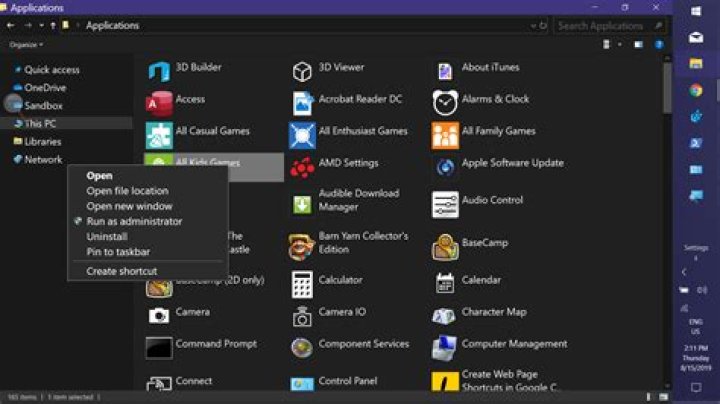Screen dimensions: 720x404
Task: Open Google Chrome from the taskbar
Action: coord(696,90)
